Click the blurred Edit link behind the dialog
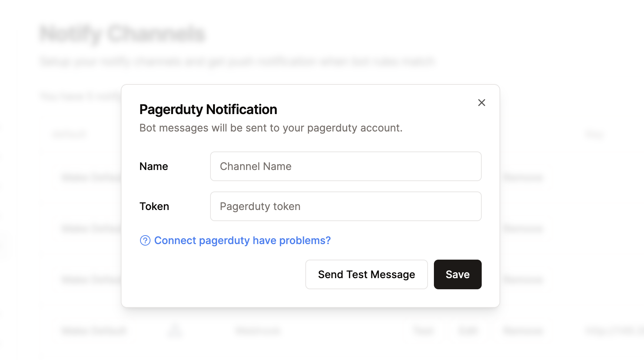The height and width of the screenshot is (360, 644). (468, 330)
